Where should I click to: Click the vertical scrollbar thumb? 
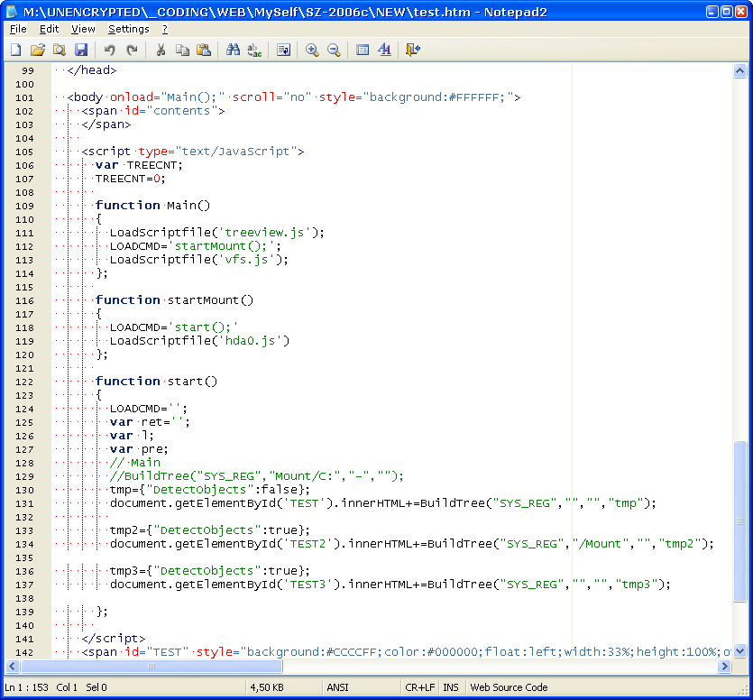740,521
